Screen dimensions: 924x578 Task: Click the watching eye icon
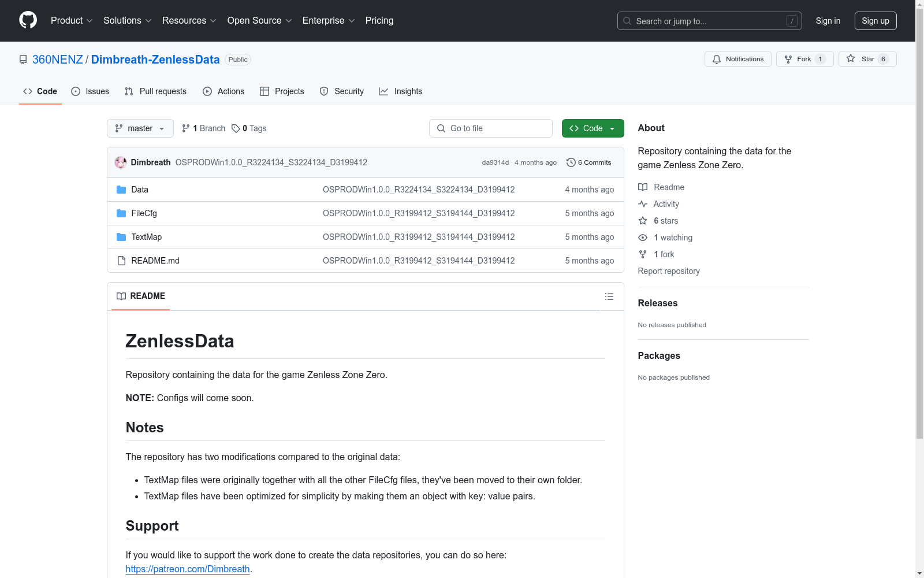click(643, 238)
